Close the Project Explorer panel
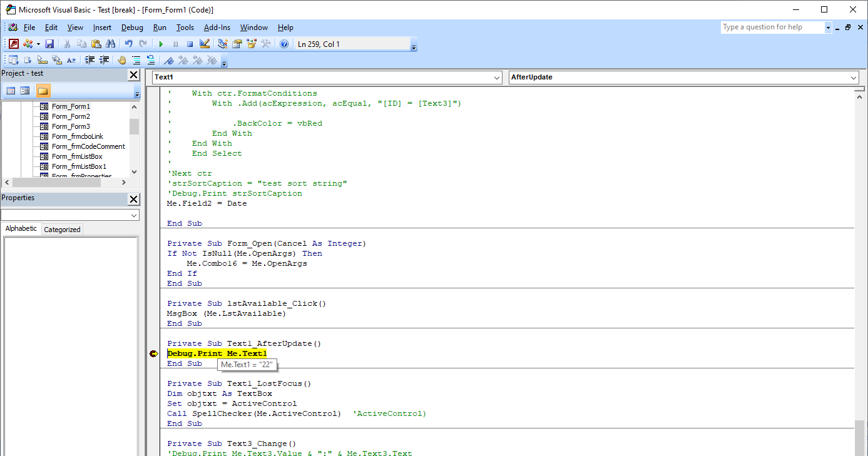 pos(133,75)
